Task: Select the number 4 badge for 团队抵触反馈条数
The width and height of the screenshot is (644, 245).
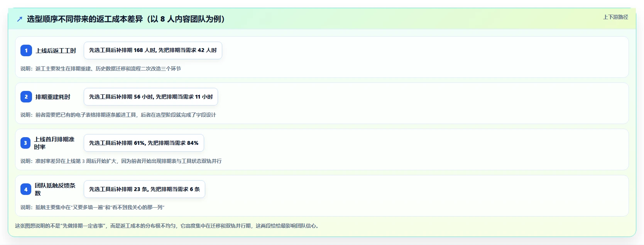Action: (26, 189)
